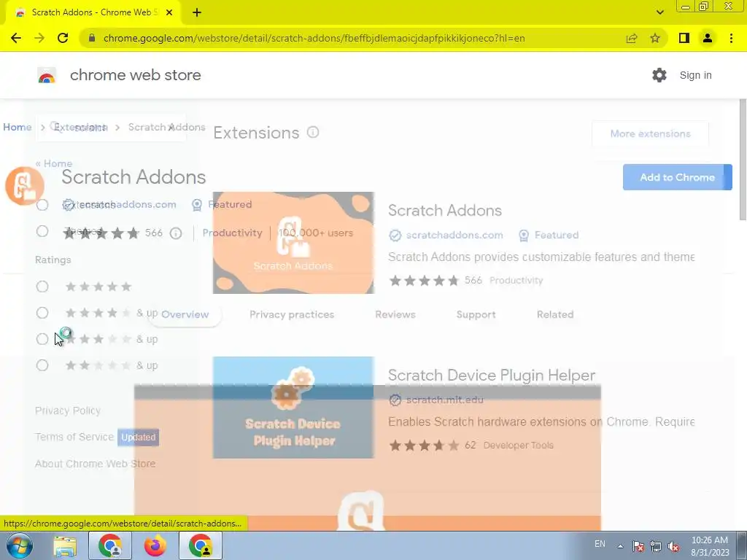Screen dimensions: 747x560
Task: Open the Chrome three-dot menu
Action: tap(731, 38)
